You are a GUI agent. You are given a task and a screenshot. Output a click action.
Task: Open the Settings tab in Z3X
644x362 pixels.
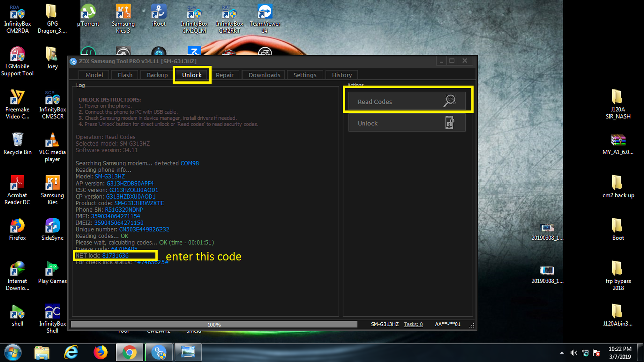tap(305, 75)
